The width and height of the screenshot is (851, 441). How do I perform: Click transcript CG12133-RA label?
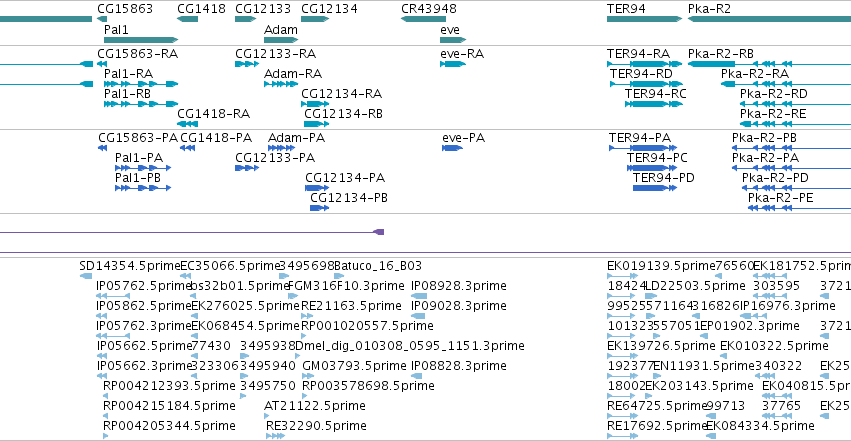[x=275, y=54]
